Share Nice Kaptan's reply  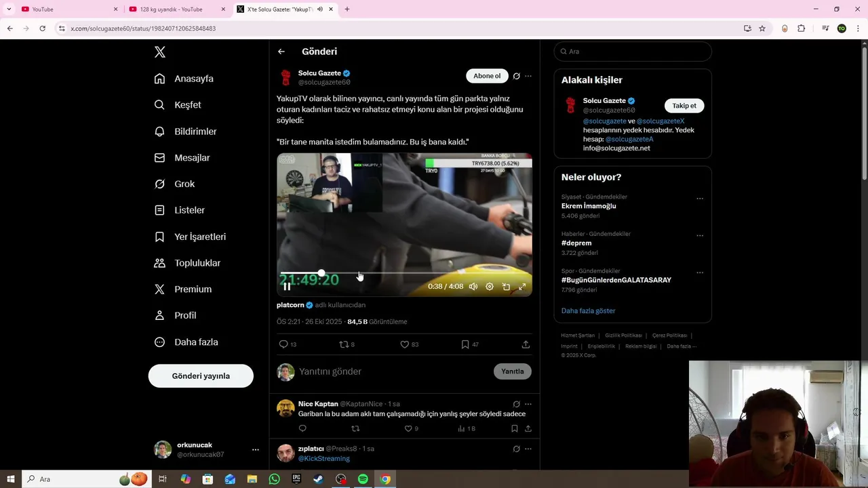(528, 428)
